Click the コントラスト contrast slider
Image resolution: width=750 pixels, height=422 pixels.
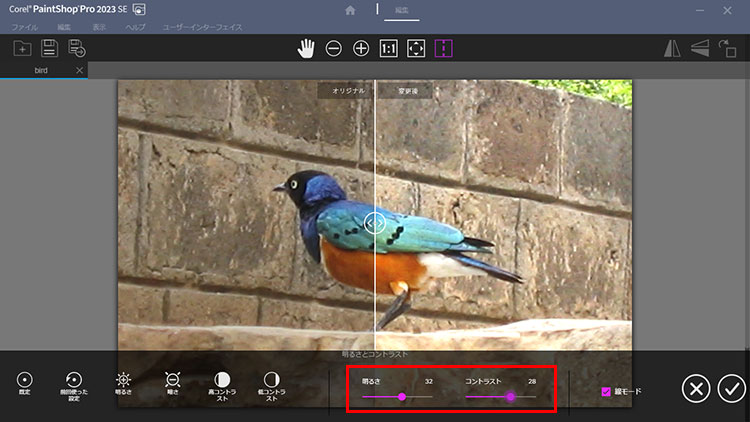point(510,397)
